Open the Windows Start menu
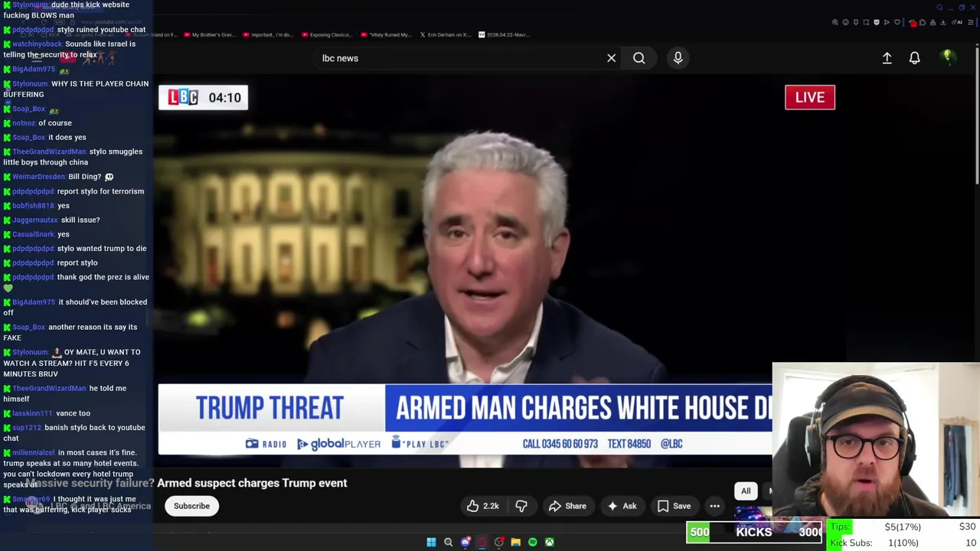The width and height of the screenshot is (980, 551). point(431,542)
